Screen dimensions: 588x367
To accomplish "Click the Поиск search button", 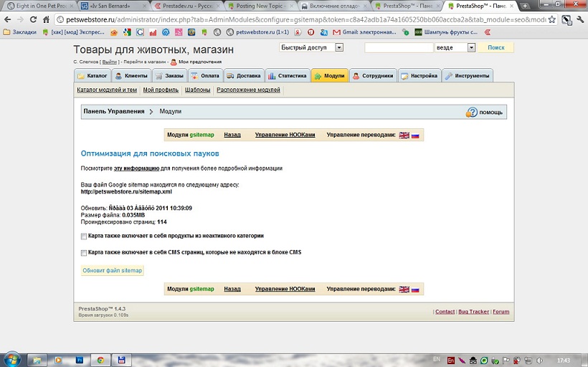I will click(x=495, y=47).
